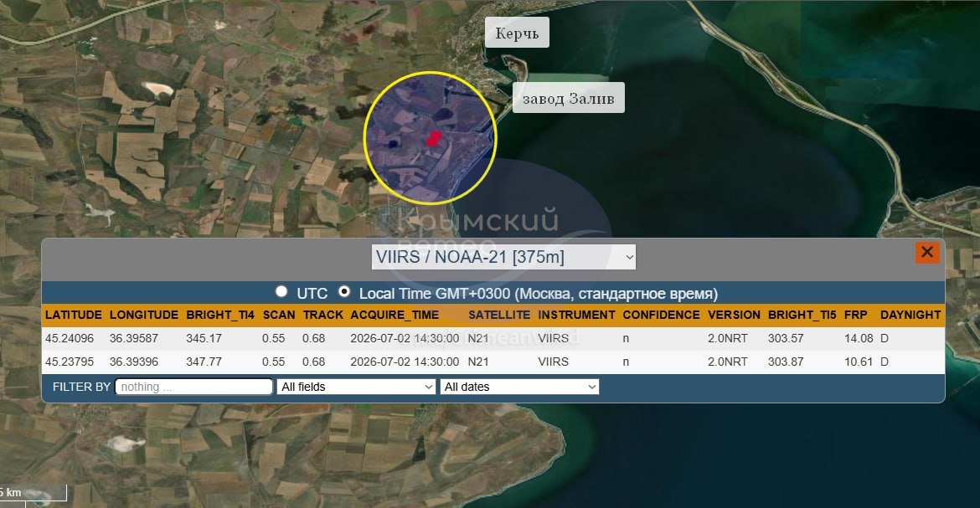Viewport: 980px width, 508px height.
Task: Click the ACQUIRE_TIME column header
Action: (x=395, y=315)
